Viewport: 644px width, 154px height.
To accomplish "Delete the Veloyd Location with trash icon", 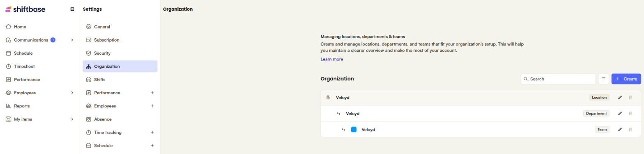I will pyautogui.click(x=630, y=98).
